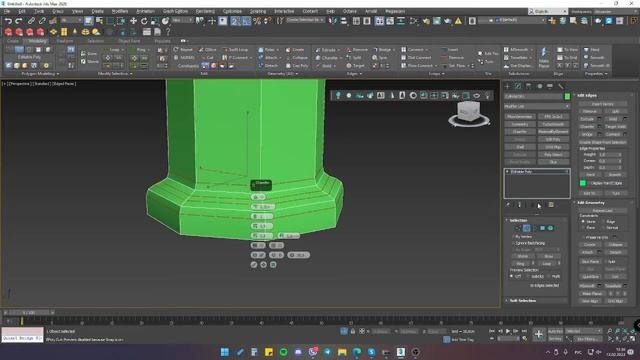Click the Repeat Last button
The image size is (640, 360).
coord(602,211)
